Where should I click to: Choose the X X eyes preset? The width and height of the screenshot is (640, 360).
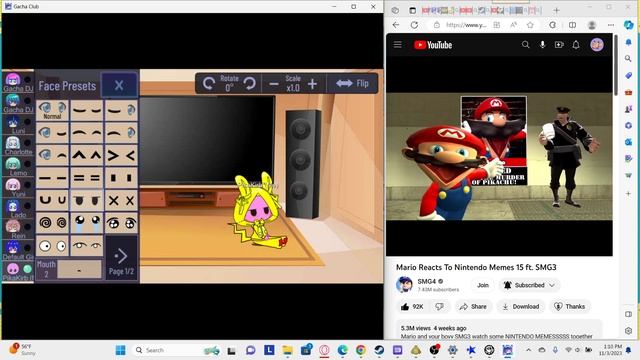click(x=121, y=200)
